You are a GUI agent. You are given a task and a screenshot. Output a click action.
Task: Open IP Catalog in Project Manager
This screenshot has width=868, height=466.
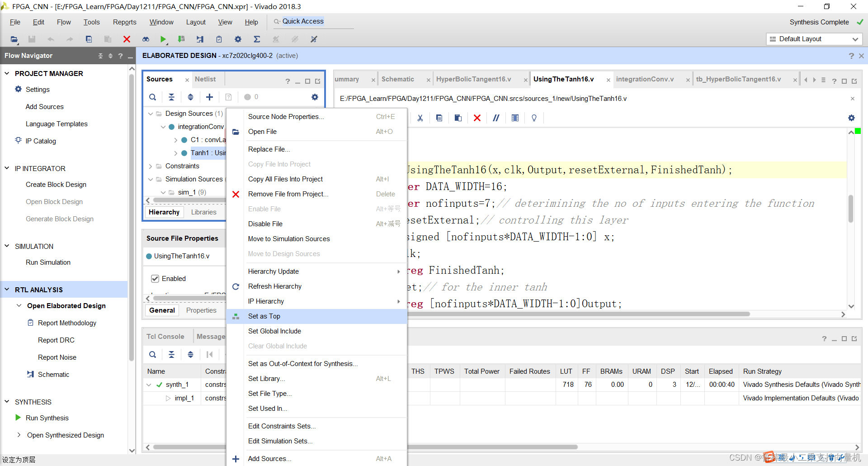coord(41,141)
